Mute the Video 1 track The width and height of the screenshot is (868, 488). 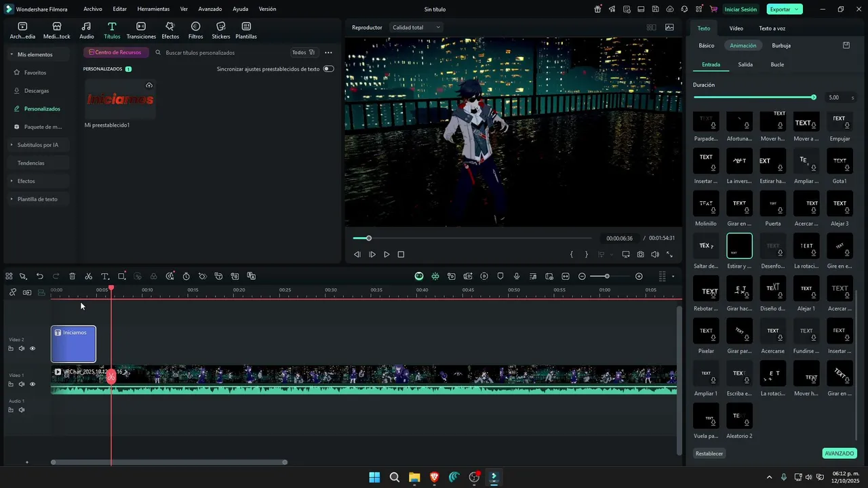click(22, 384)
